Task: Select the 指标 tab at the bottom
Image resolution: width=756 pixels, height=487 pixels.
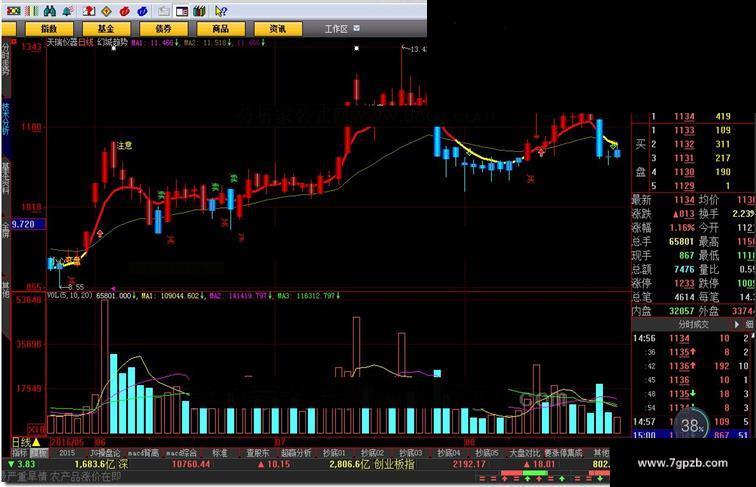Action: (x=20, y=453)
